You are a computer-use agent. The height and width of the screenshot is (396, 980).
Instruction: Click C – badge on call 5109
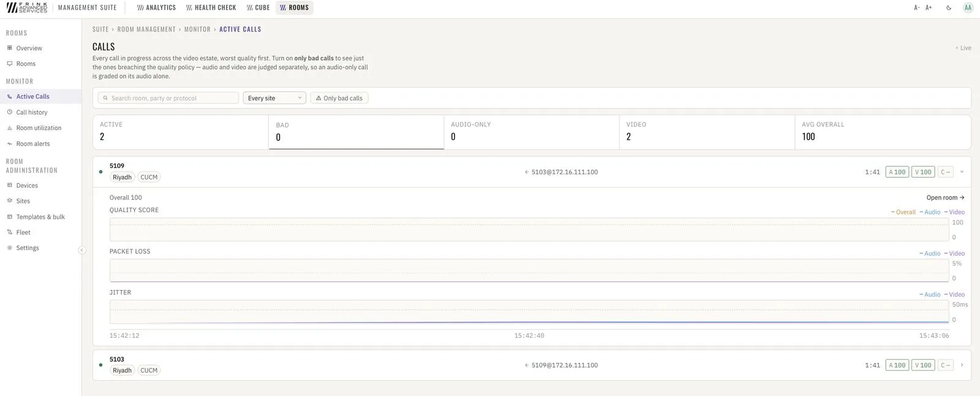946,172
